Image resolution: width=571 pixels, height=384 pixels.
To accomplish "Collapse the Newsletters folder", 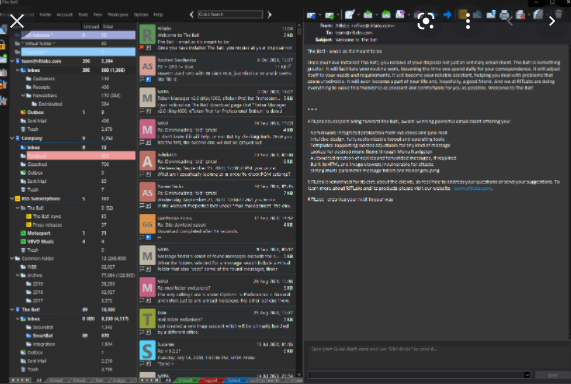I will coord(23,95).
